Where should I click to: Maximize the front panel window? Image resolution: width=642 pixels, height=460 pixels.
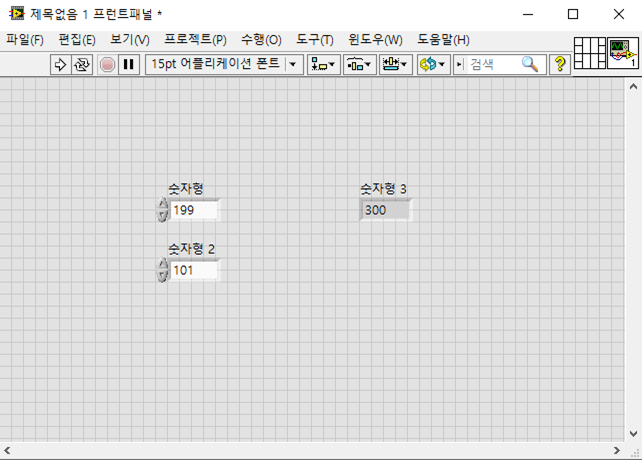[573, 14]
